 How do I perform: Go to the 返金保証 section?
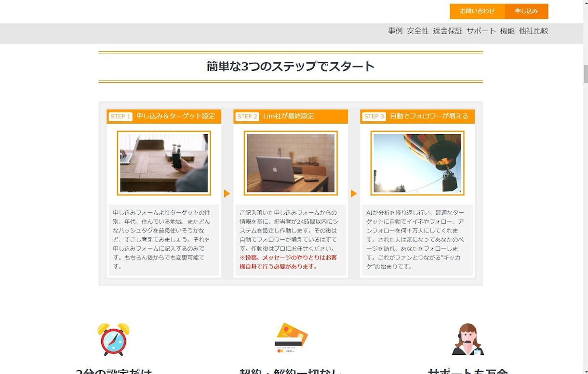coord(447,31)
